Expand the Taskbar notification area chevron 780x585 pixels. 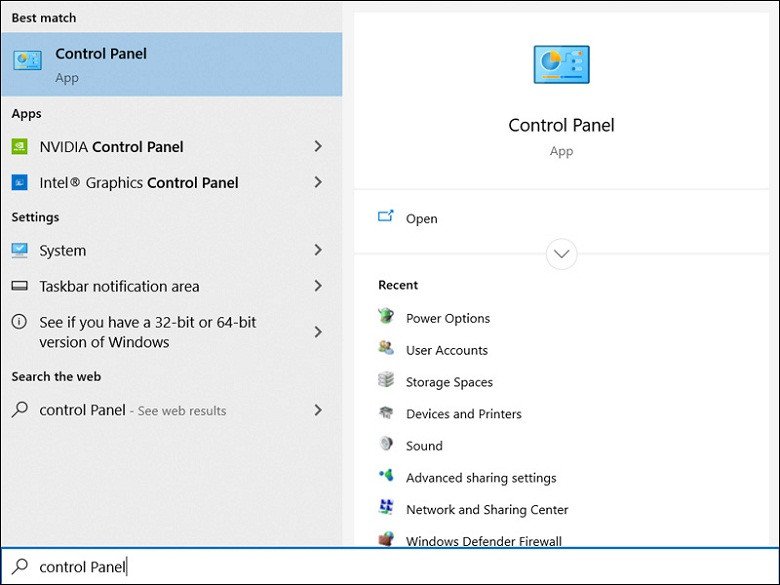[x=318, y=286]
